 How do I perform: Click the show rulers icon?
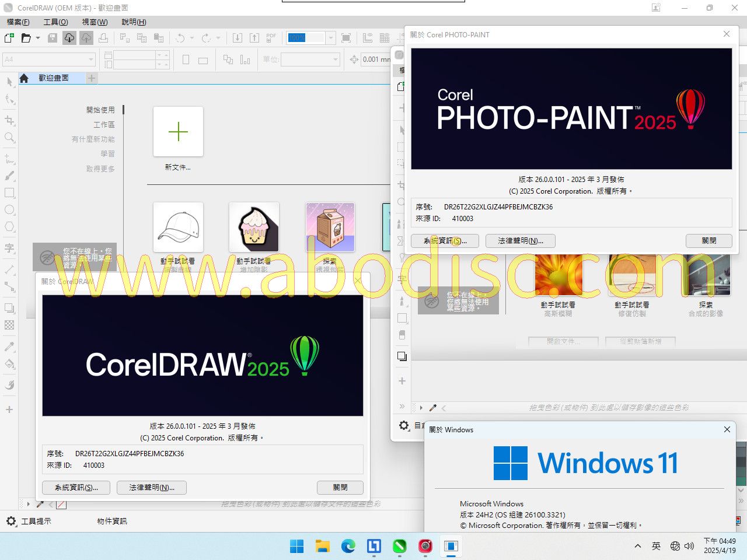point(368,38)
